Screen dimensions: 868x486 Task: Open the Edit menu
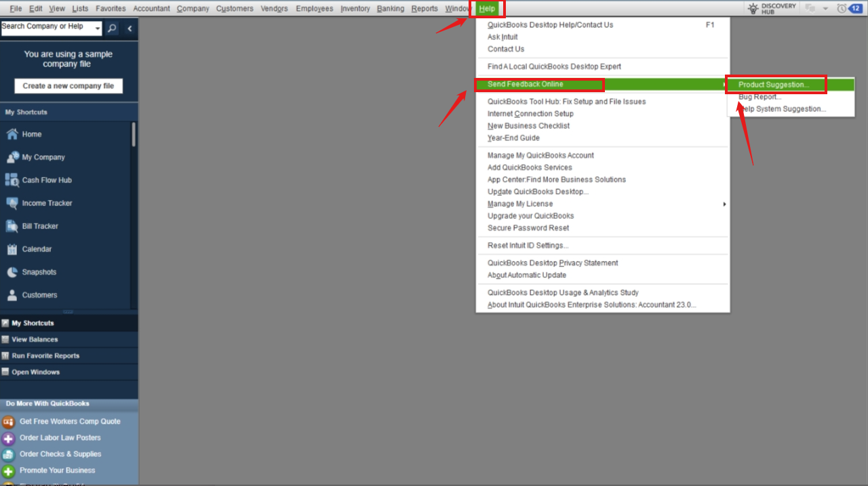point(36,9)
